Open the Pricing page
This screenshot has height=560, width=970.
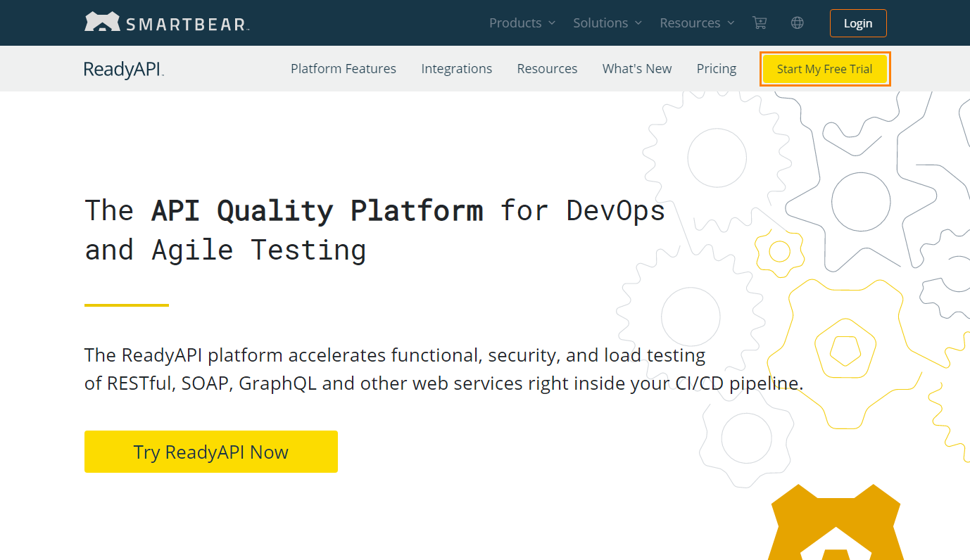click(716, 68)
